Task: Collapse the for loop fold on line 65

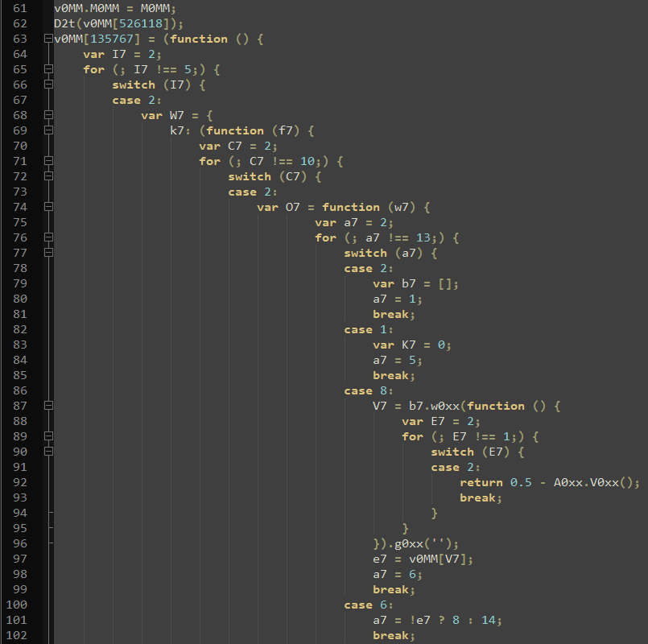Action: [x=48, y=69]
